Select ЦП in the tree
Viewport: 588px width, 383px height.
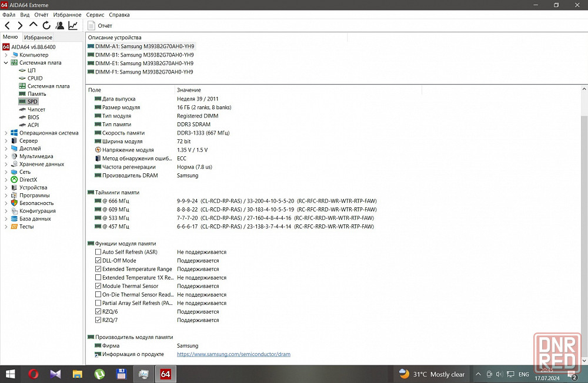[x=32, y=70]
